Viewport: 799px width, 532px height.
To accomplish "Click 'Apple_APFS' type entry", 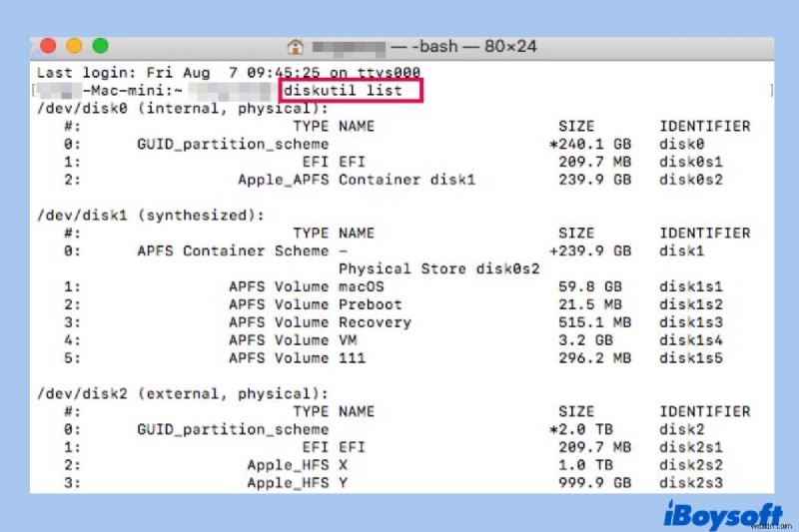I will [284, 180].
